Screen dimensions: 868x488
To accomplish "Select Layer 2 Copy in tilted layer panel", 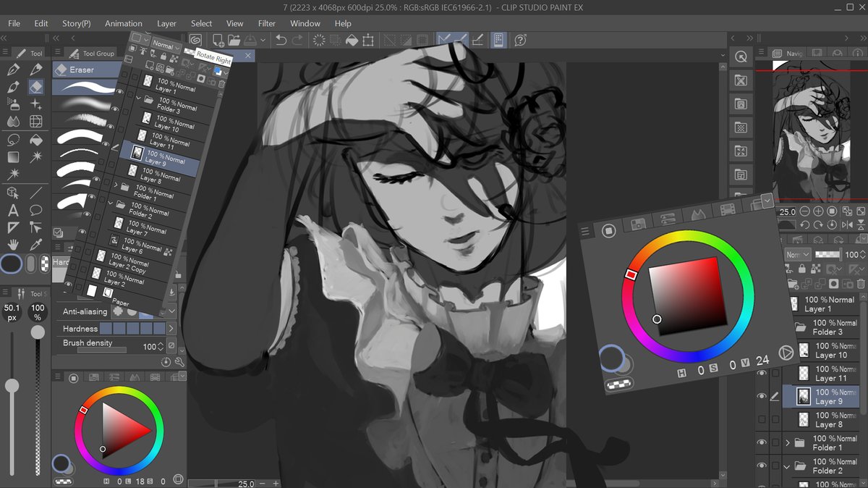I will 127,262.
